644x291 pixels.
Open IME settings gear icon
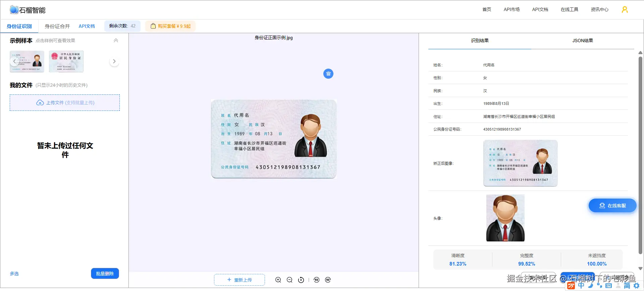point(636,286)
